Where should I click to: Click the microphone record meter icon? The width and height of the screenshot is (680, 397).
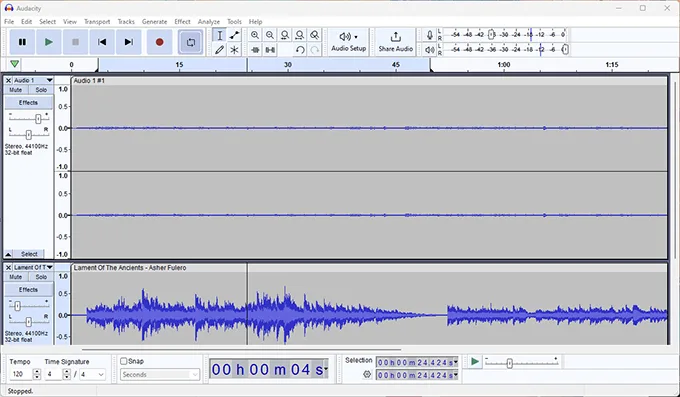click(429, 35)
